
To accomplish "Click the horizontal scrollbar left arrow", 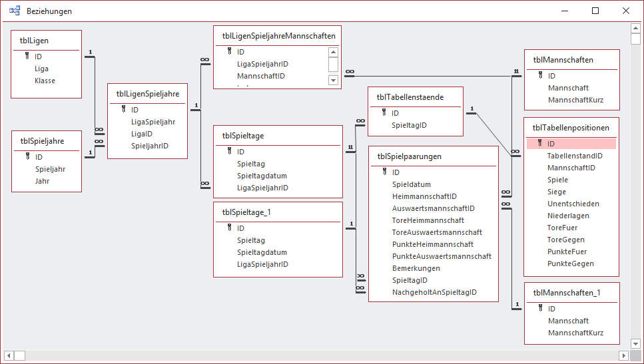I will (x=9, y=355).
